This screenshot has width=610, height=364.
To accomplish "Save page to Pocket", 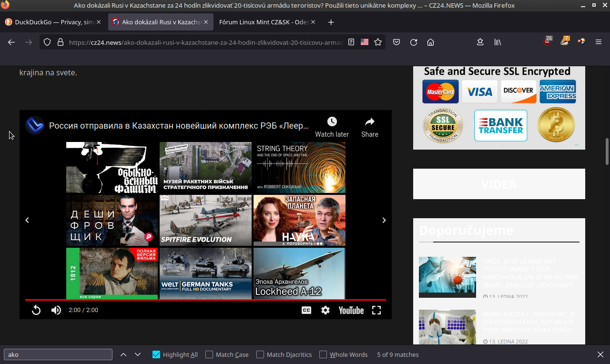I will tap(396, 42).
